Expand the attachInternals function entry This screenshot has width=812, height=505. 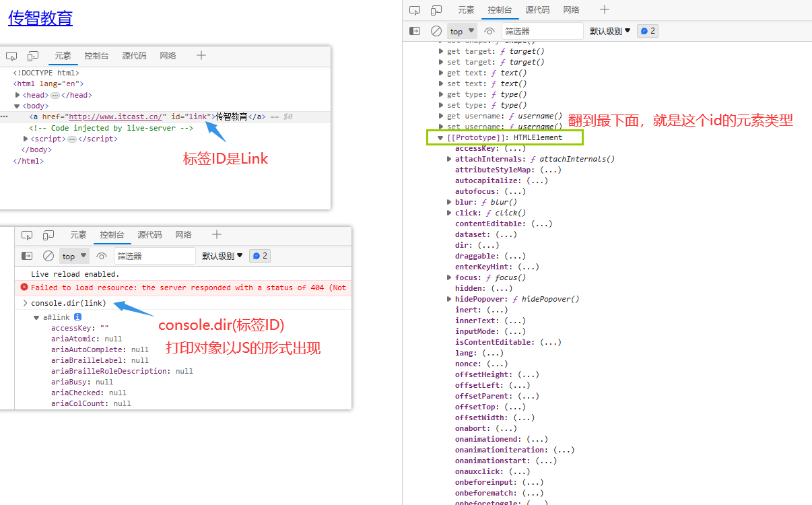449,159
